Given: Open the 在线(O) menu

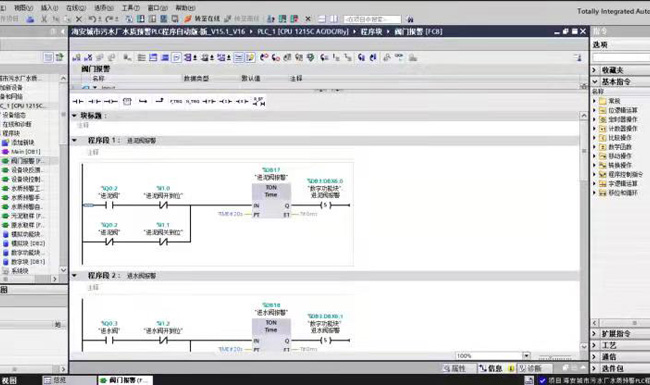Looking at the screenshot, I should click(x=76, y=7).
